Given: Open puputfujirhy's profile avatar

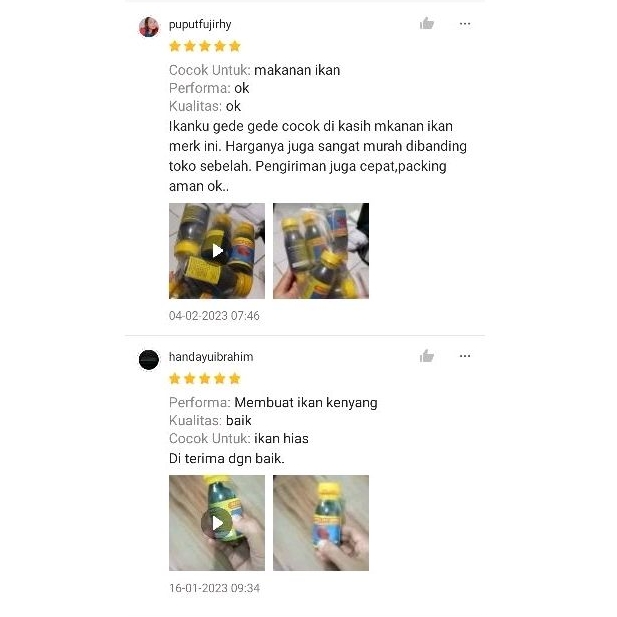Looking at the screenshot, I should tap(149, 27).
